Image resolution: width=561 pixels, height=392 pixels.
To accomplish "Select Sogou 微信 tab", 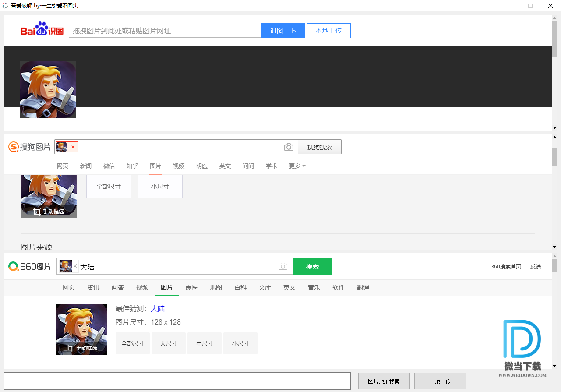I will (x=109, y=166).
